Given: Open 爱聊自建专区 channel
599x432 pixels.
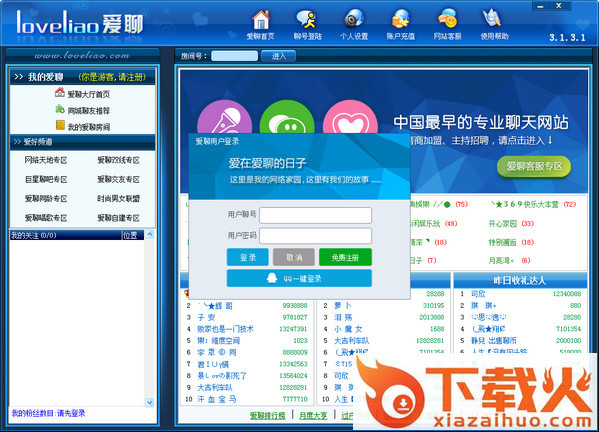Looking at the screenshot, I should click(x=118, y=218).
